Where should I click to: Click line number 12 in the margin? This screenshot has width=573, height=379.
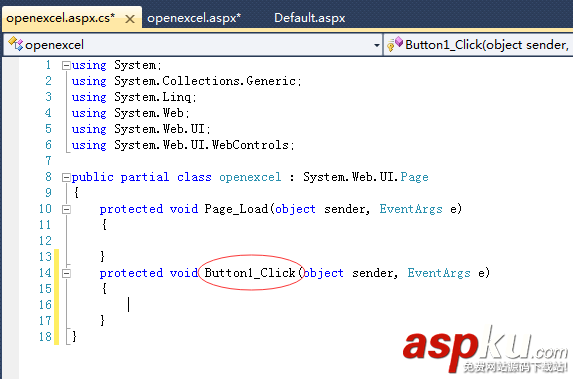45,241
